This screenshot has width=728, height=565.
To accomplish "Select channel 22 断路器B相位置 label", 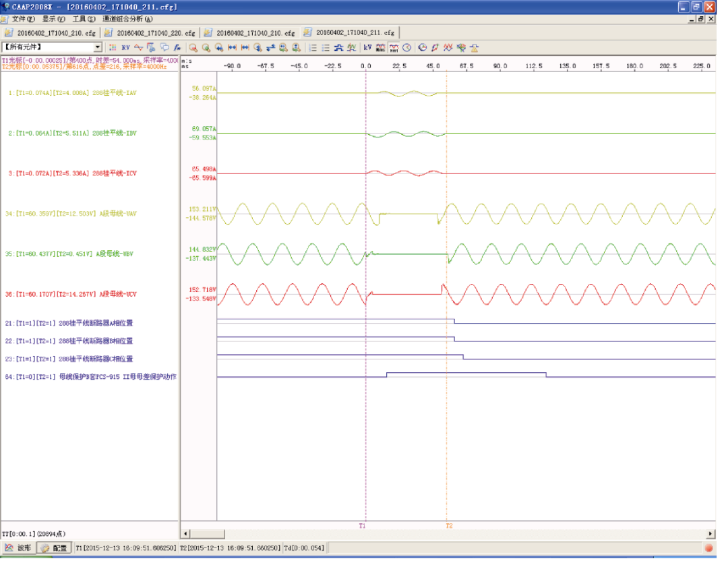I will coord(69,341).
